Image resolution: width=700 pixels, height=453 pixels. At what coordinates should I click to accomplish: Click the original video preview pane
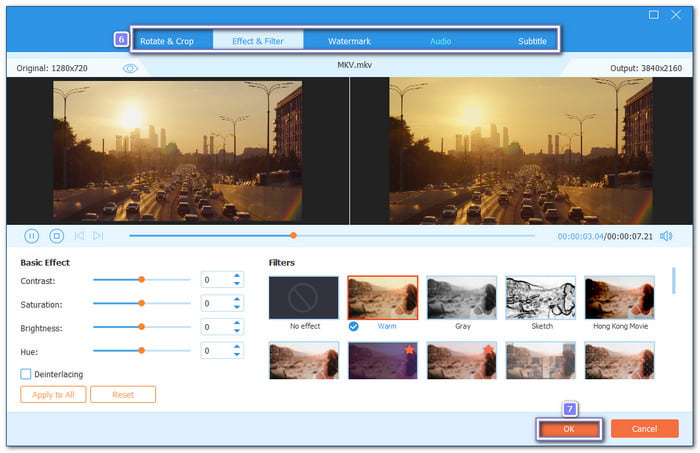178,151
